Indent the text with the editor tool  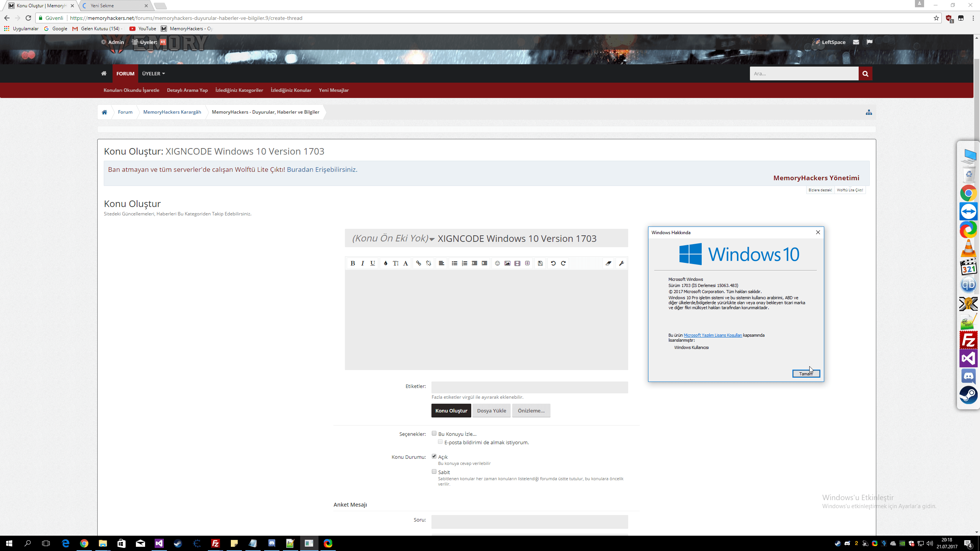[484, 263]
